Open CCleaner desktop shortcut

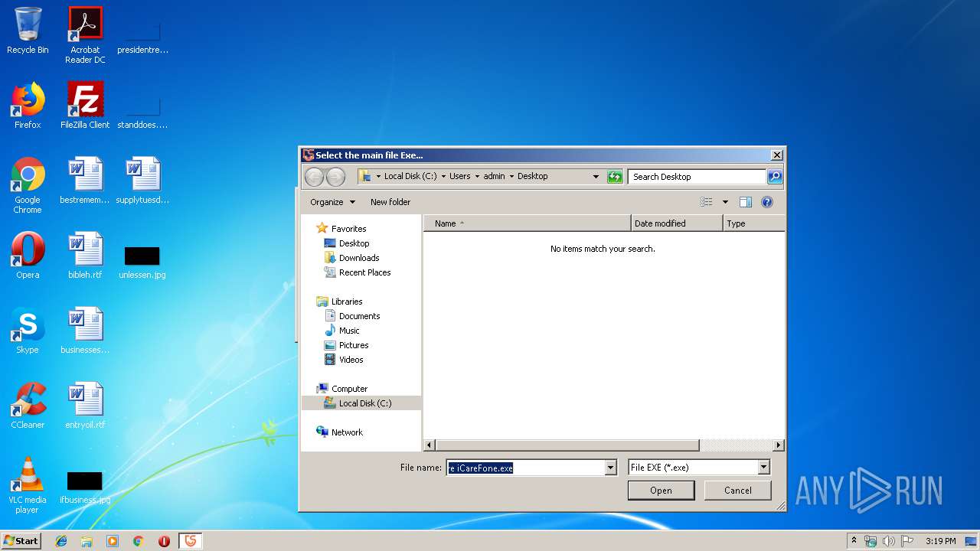(x=28, y=406)
